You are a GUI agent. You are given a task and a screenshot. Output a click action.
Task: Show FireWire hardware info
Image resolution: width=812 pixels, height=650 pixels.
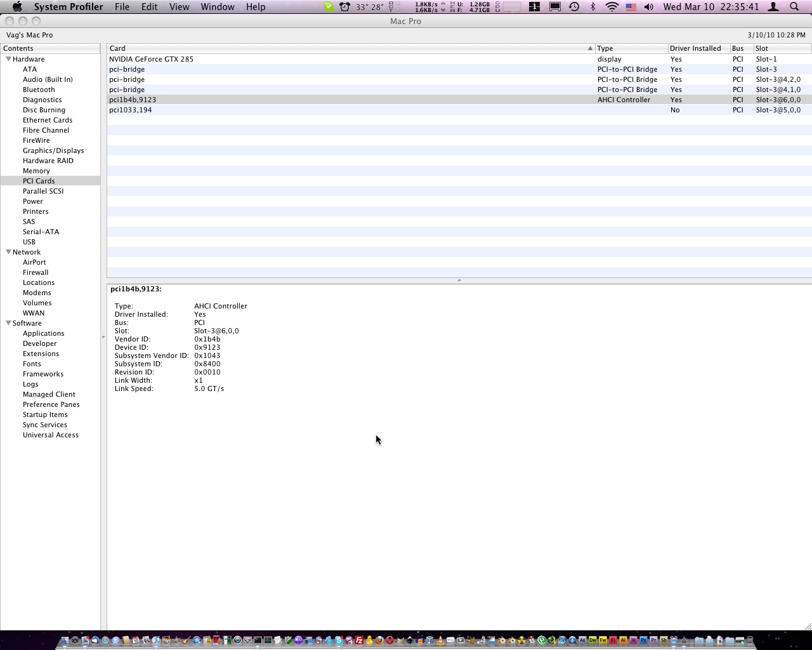point(36,140)
